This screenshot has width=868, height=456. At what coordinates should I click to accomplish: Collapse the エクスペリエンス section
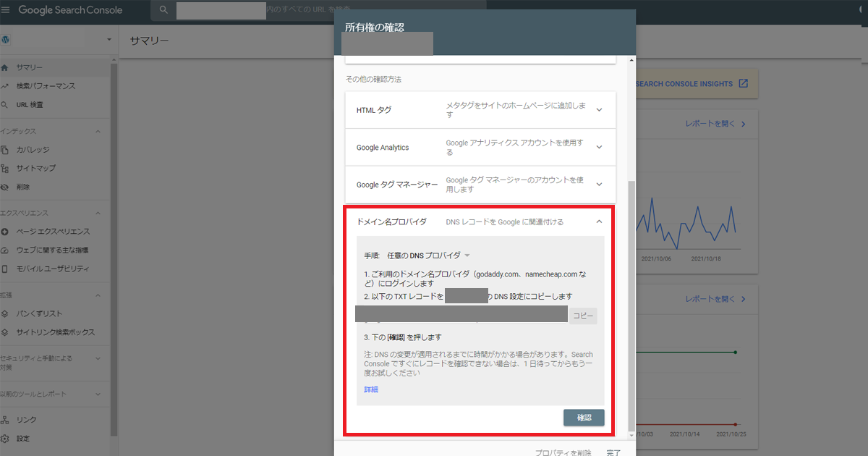point(98,214)
